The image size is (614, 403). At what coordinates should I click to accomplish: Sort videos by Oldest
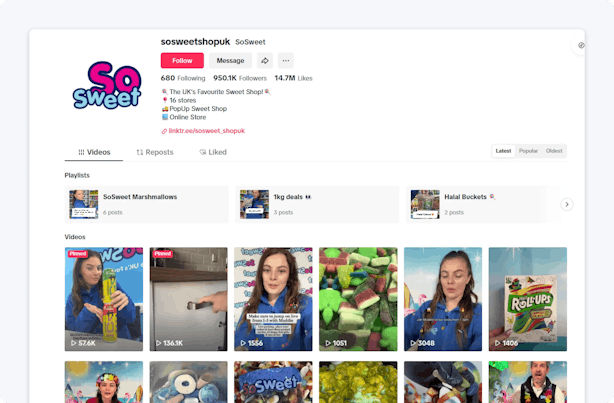[554, 151]
